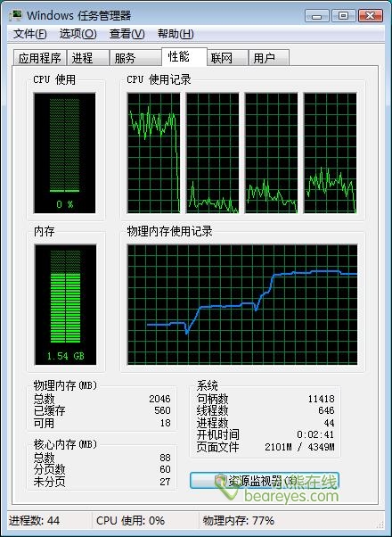Open the 文件(F) menu
This screenshot has width=392, height=537.
[x=30, y=34]
